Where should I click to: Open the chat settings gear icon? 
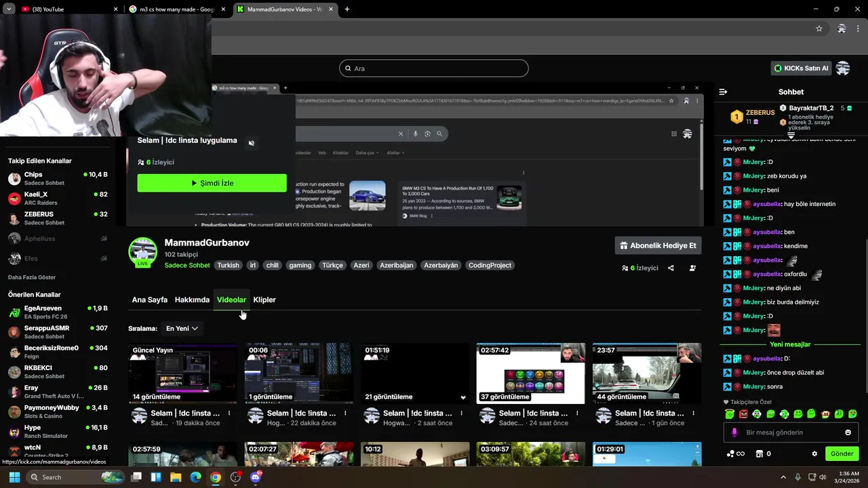(x=814, y=453)
